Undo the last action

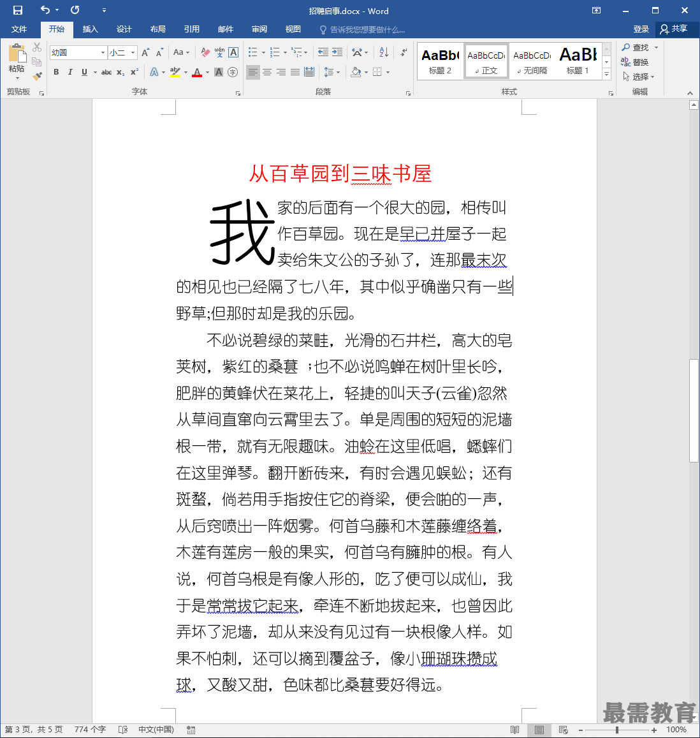[x=45, y=10]
